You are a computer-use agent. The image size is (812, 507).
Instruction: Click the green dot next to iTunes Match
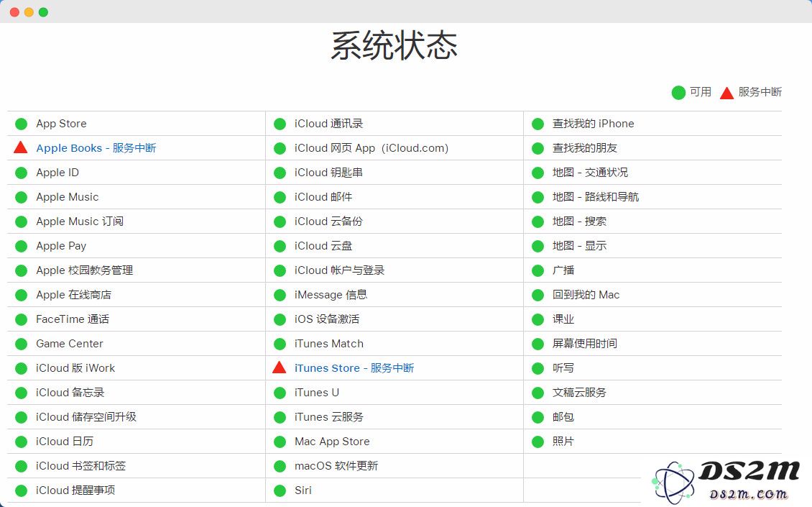point(280,344)
